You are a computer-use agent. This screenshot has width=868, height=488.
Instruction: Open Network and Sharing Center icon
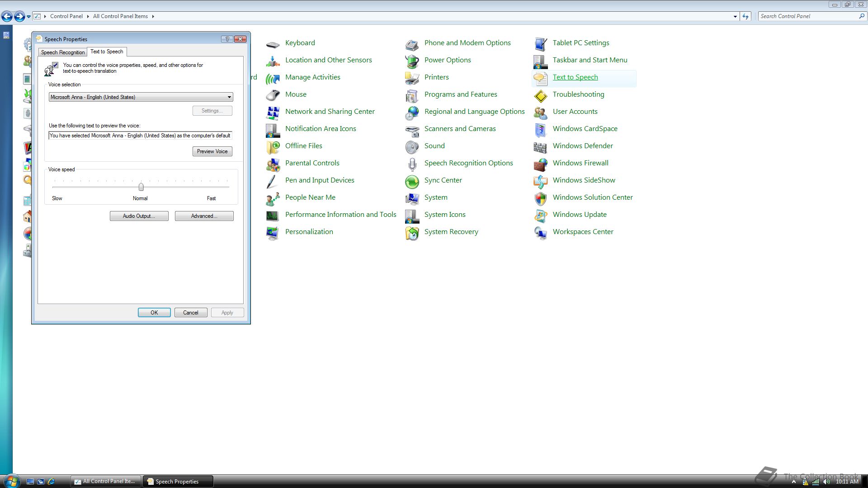coord(273,113)
